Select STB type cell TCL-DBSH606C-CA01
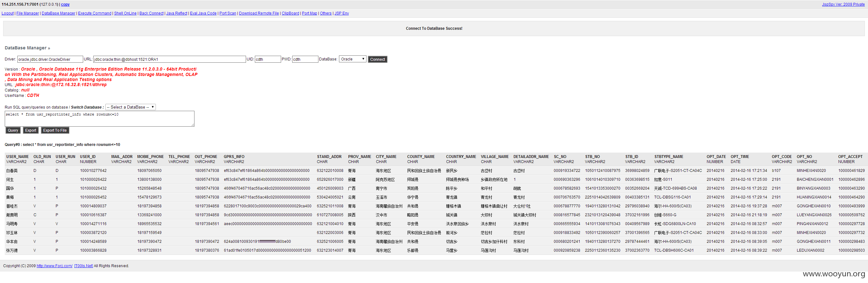The height and width of the screenshot is (283, 868). tap(674, 250)
